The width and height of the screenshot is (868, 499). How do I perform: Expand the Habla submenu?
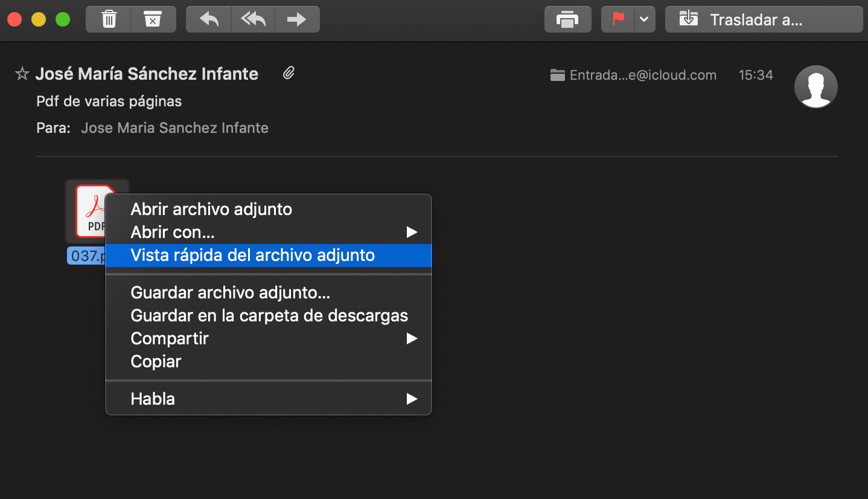pyautogui.click(x=269, y=399)
